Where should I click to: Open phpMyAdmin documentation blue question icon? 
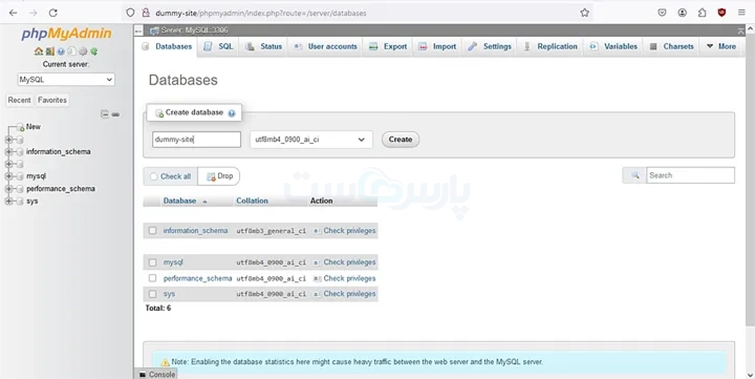point(61,51)
